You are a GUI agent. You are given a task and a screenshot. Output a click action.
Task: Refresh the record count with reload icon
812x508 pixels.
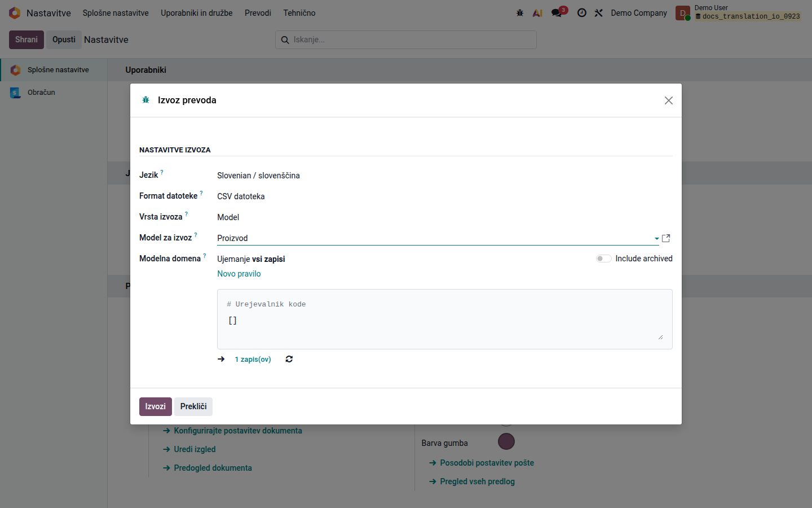click(289, 359)
